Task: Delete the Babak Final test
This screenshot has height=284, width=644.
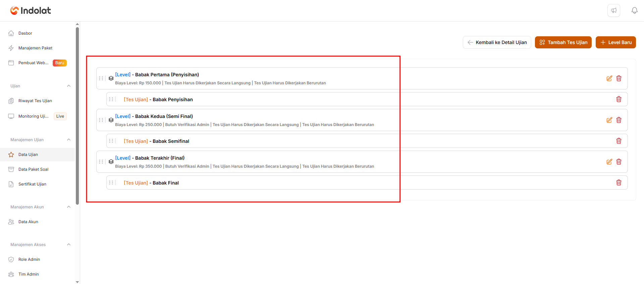Action: (619, 182)
